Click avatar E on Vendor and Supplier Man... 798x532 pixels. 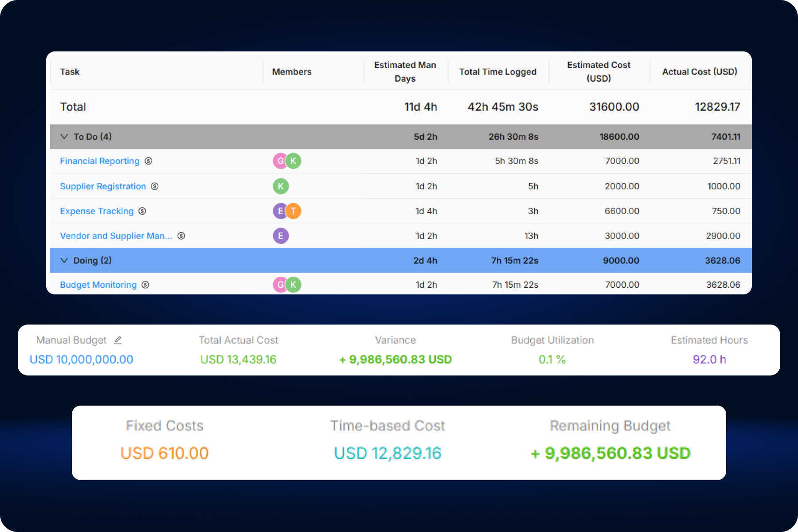281,236
